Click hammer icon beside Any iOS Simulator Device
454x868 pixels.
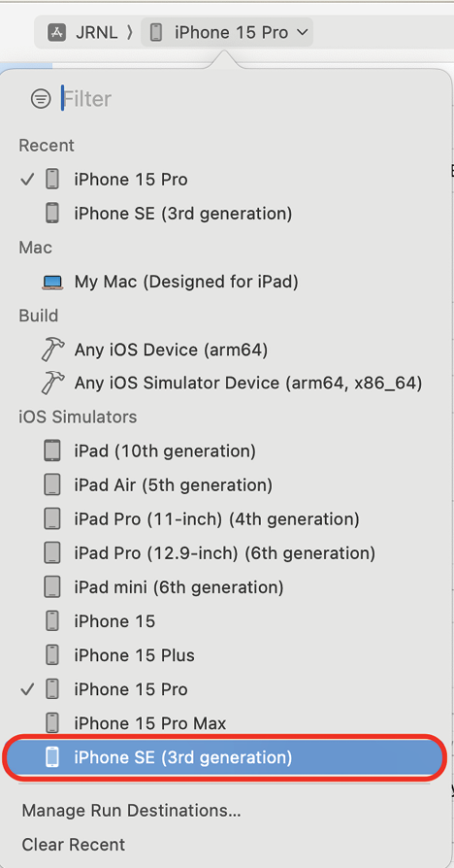(52, 384)
